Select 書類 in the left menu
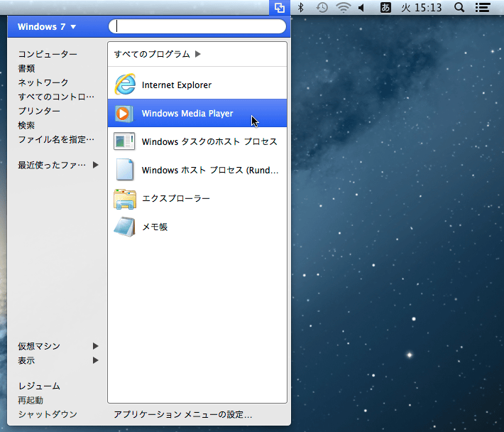504x432 pixels. click(x=26, y=68)
